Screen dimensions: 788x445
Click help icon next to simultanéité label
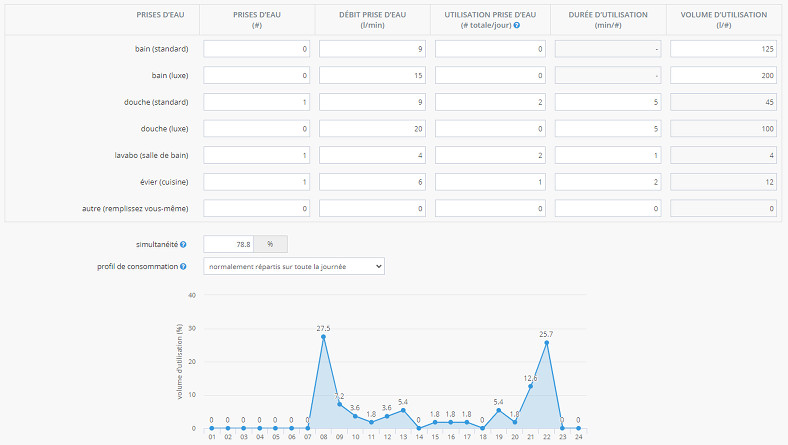click(183, 244)
